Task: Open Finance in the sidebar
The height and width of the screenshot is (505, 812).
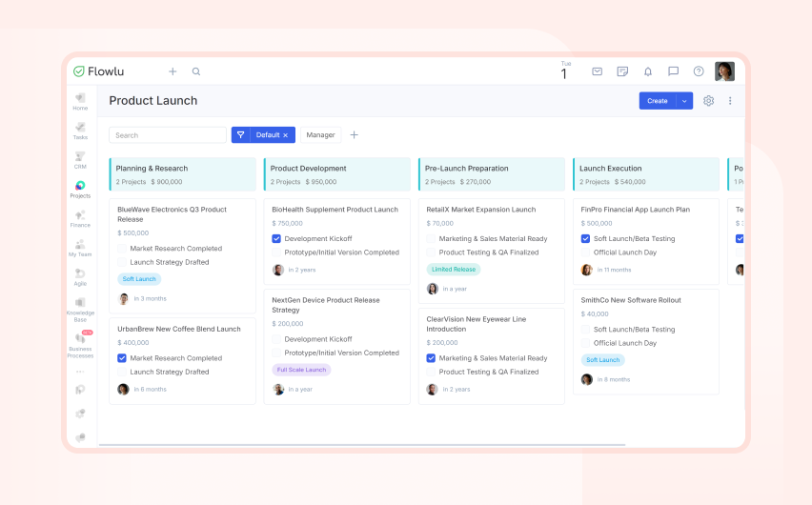Action: (80, 218)
